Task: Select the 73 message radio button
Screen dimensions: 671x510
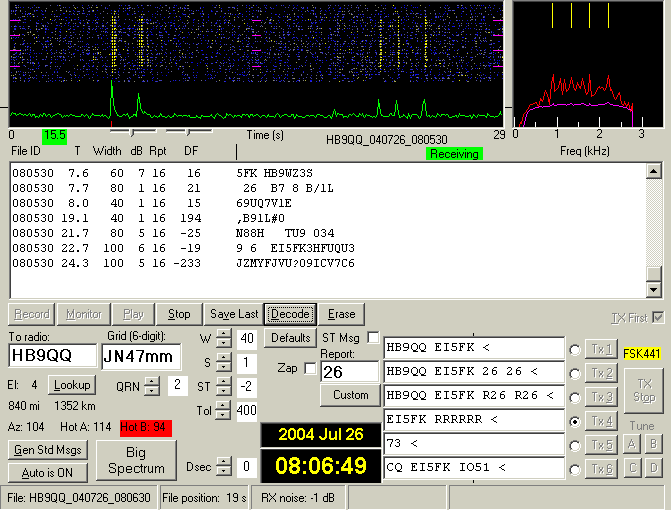Action: 575,444
